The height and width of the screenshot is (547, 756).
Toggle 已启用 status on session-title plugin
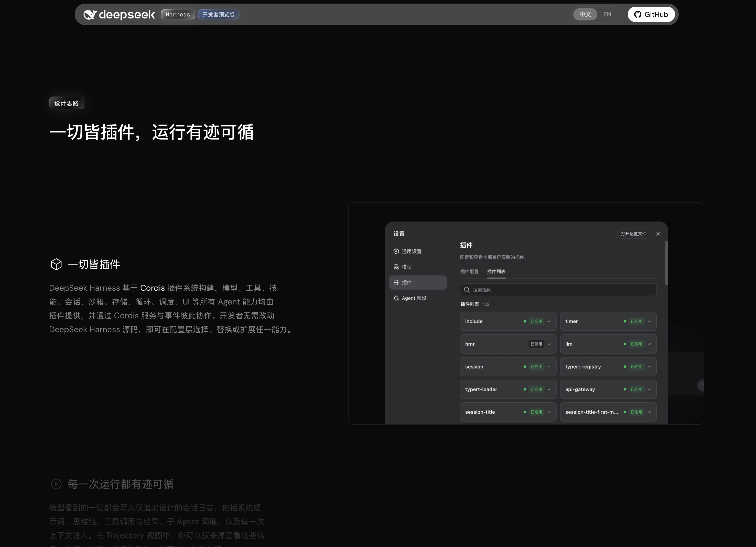(x=536, y=412)
